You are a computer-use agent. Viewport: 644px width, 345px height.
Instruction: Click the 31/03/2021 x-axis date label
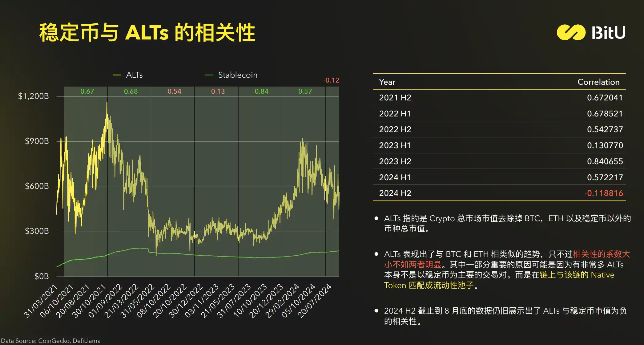click(41, 301)
